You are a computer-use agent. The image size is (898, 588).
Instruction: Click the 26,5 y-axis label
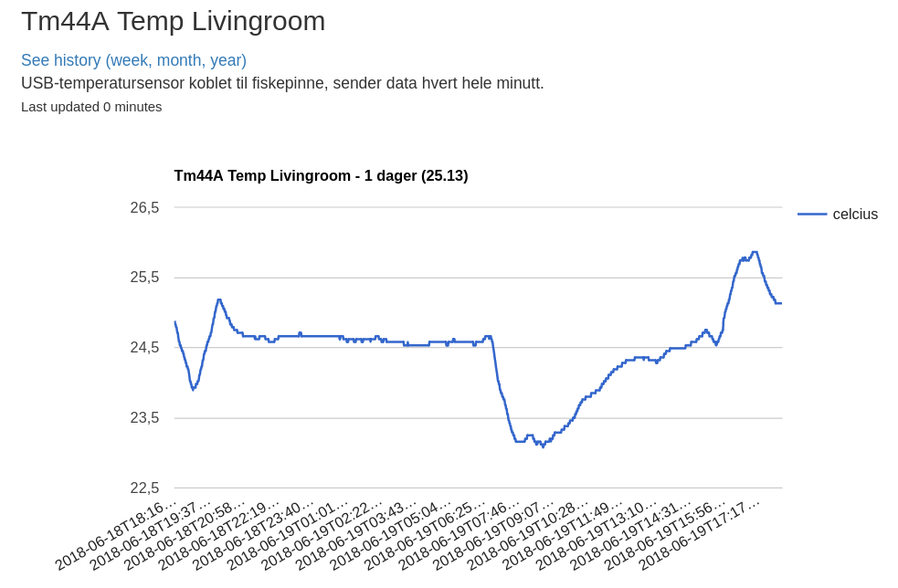click(x=144, y=208)
